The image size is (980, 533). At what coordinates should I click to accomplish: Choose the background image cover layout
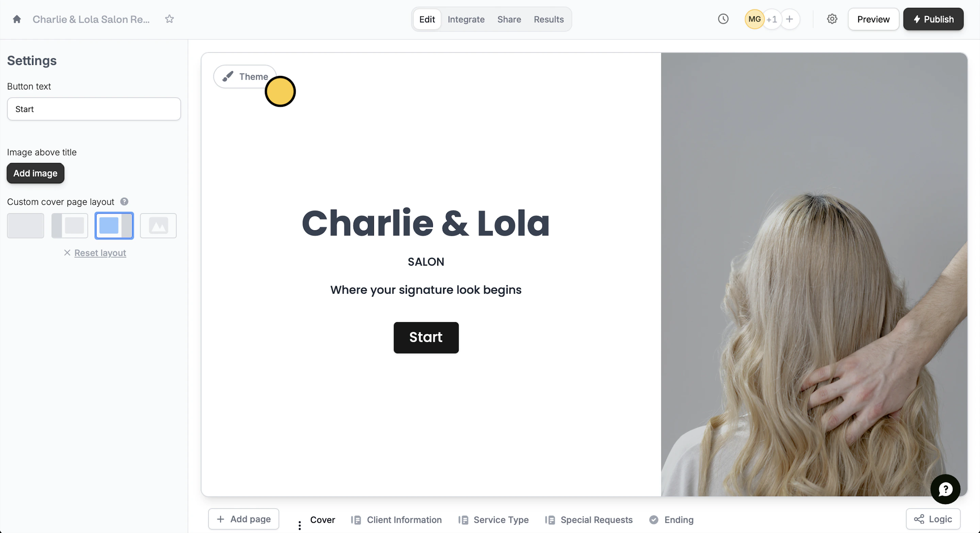pos(158,226)
